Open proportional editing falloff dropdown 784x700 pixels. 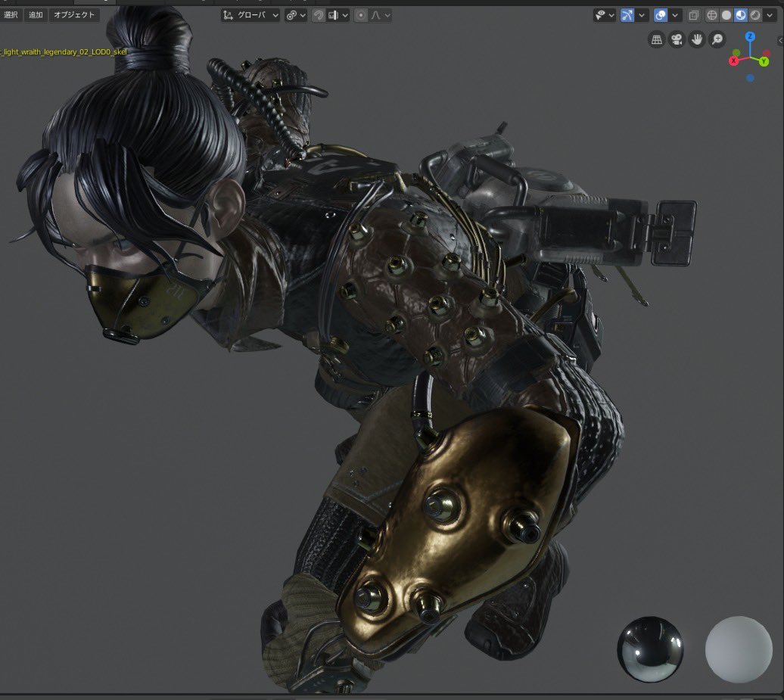[x=380, y=15]
